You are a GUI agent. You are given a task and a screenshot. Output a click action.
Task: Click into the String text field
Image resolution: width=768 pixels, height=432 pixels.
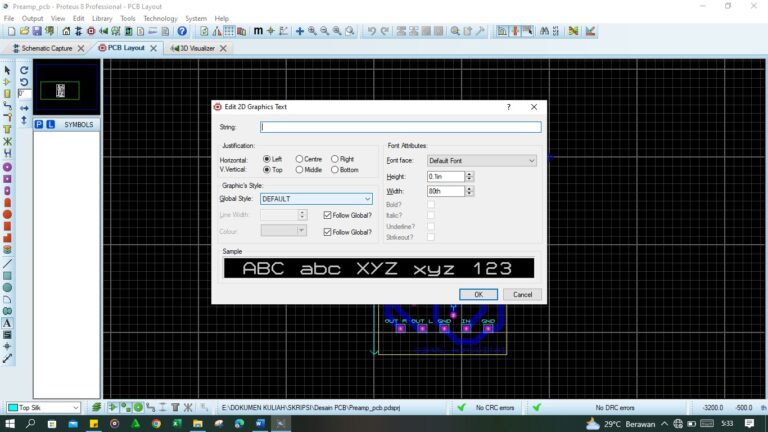point(400,127)
